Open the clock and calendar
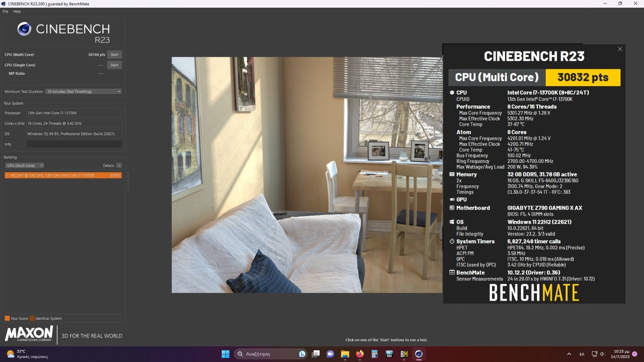The height and width of the screenshot is (362, 644). pyautogui.click(x=620, y=354)
